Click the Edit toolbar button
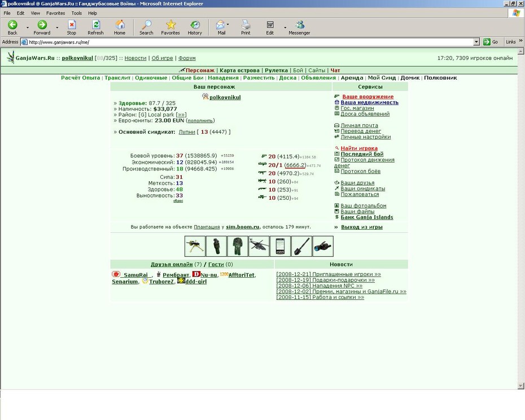This screenshot has height=420, width=525. coord(270,28)
